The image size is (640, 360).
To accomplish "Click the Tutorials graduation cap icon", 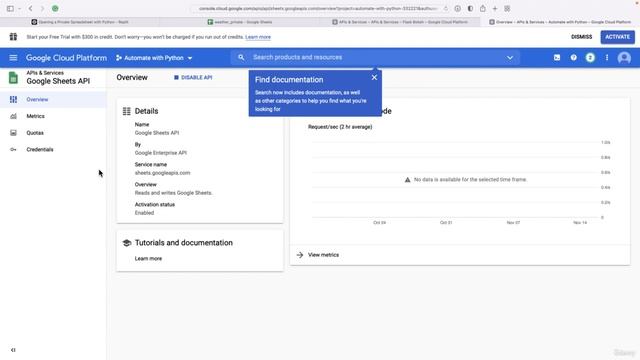I will coord(127,243).
